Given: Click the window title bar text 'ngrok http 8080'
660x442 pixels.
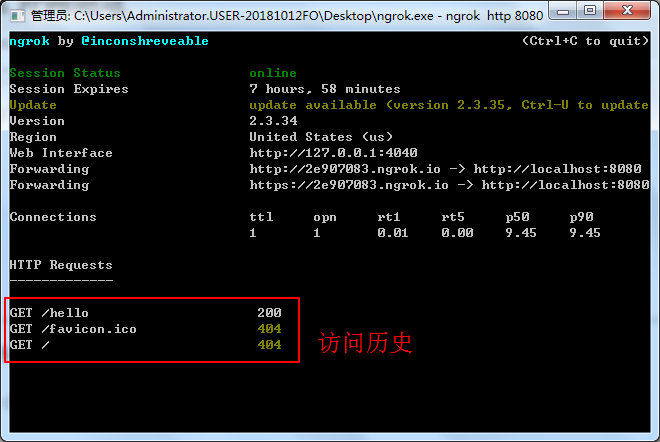Looking at the screenshot, I should 494,16.
